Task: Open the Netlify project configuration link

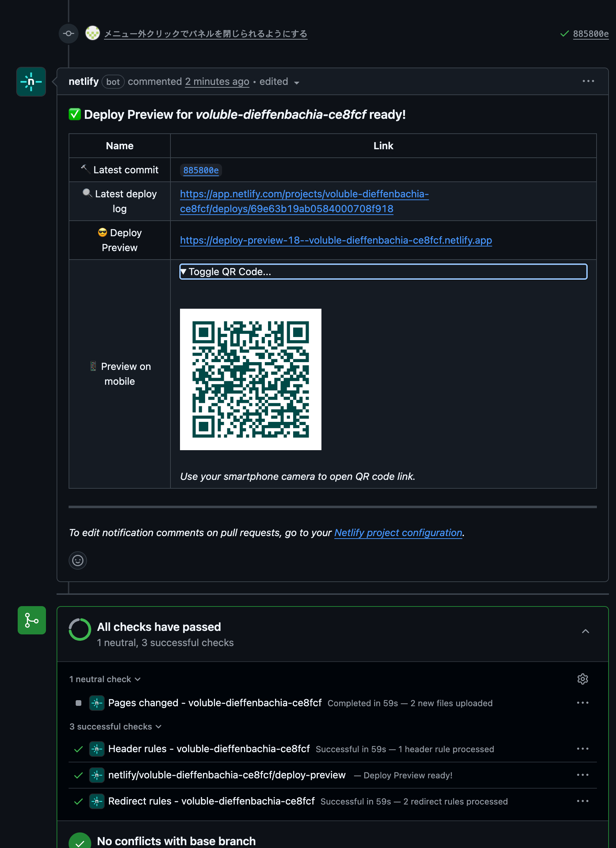Action: pyautogui.click(x=398, y=533)
